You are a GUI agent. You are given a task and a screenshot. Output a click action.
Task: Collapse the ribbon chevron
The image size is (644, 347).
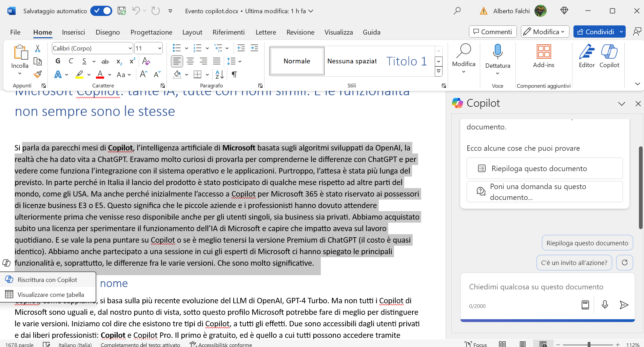click(x=637, y=84)
